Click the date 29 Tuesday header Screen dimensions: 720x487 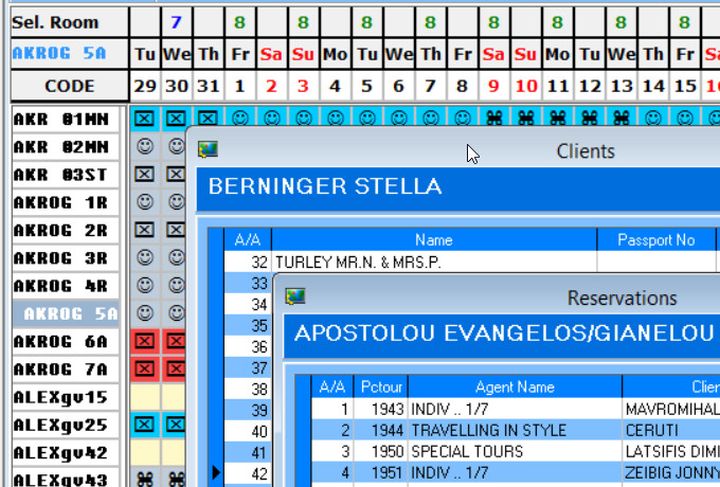(145, 86)
